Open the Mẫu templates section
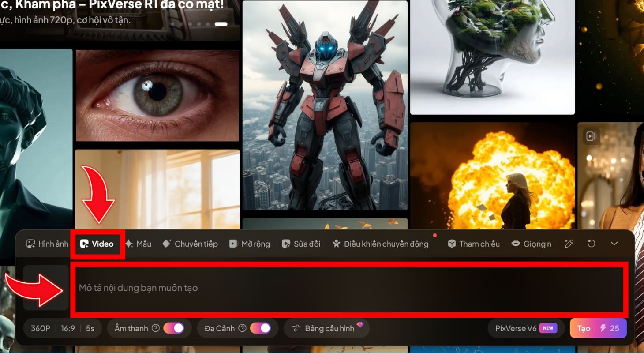This screenshot has height=353, width=644. coord(139,244)
